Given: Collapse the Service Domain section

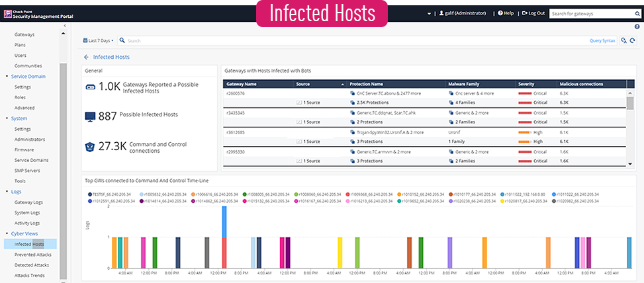Looking at the screenshot, I should (7, 76).
